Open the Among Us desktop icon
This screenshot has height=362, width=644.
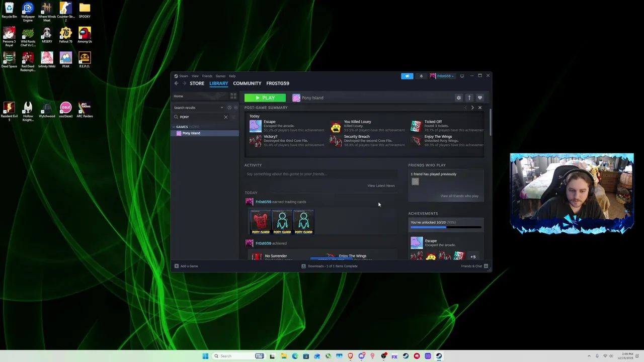(x=85, y=35)
